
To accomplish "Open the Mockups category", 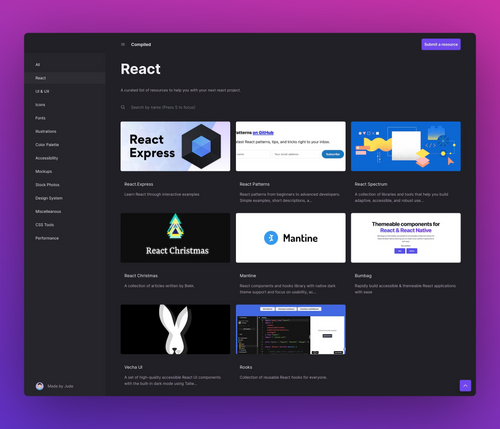I will point(65,171).
